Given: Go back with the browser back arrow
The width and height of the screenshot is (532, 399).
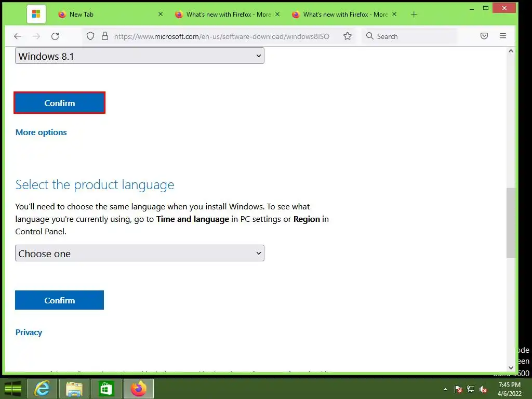Looking at the screenshot, I should coord(18,36).
